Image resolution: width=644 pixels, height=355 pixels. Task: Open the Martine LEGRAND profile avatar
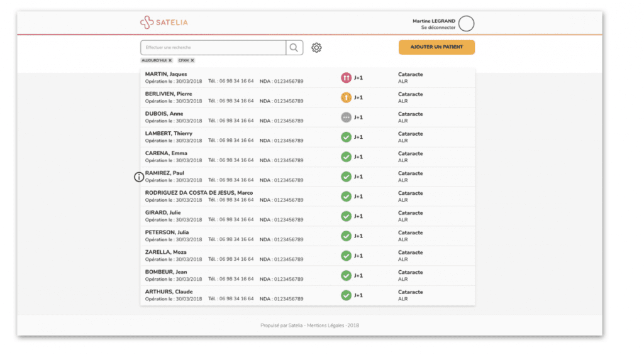(x=466, y=24)
